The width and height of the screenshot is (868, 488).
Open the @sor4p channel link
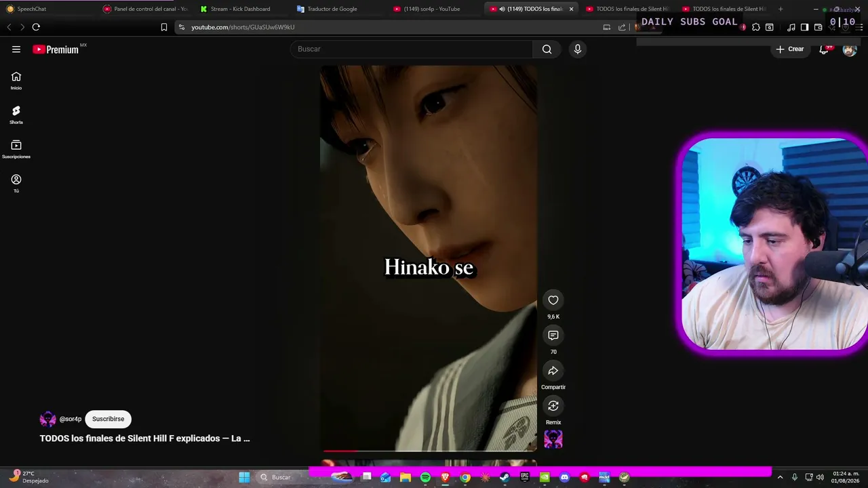pyautogui.click(x=71, y=419)
